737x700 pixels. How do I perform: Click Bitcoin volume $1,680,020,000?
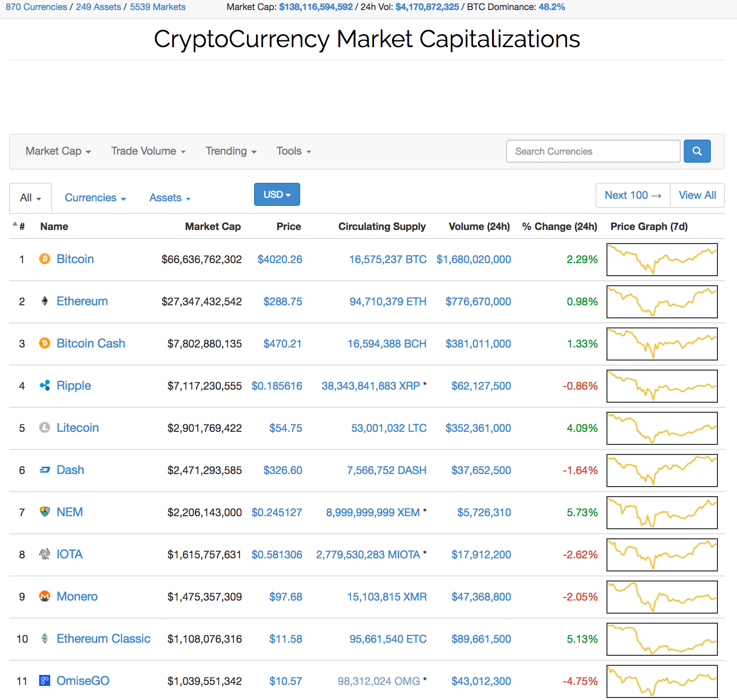pos(473,260)
